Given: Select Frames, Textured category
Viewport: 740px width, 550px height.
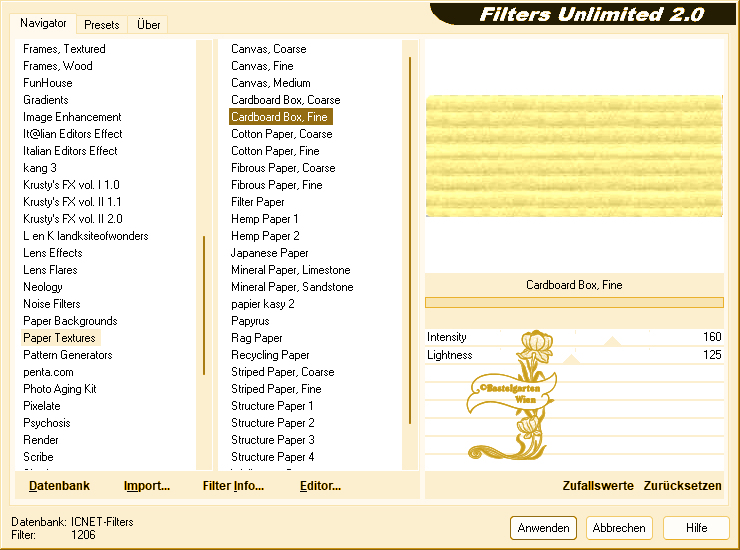Looking at the screenshot, I should [64, 49].
